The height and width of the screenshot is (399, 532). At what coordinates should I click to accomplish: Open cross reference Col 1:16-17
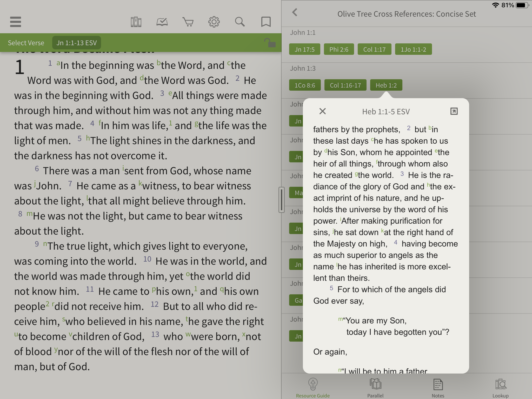tap(345, 85)
